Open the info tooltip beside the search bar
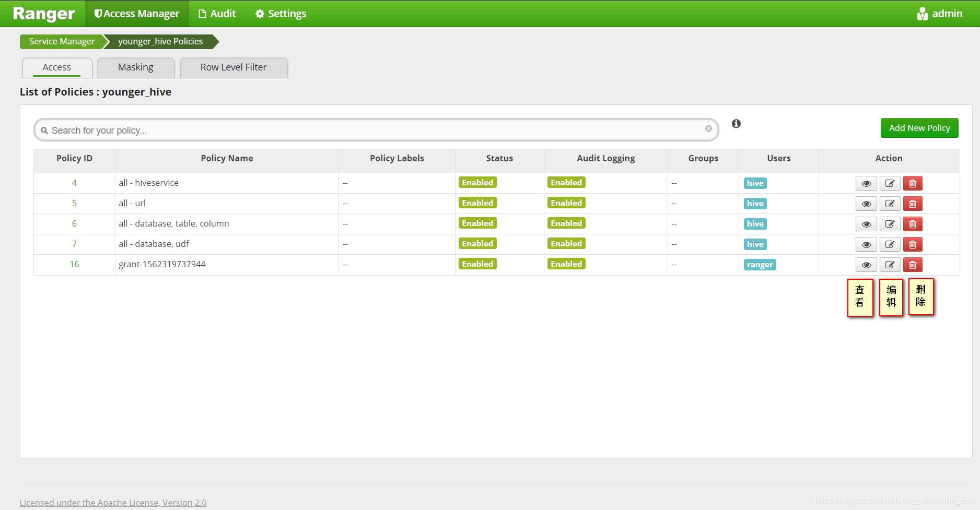Screen dimensions: 980x510 [736, 124]
